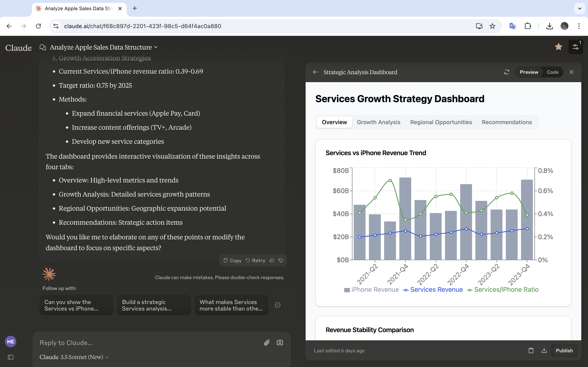This screenshot has height=367, width=588.
Task: Switch artifact view to Preview
Action: (x=529, y=72)
